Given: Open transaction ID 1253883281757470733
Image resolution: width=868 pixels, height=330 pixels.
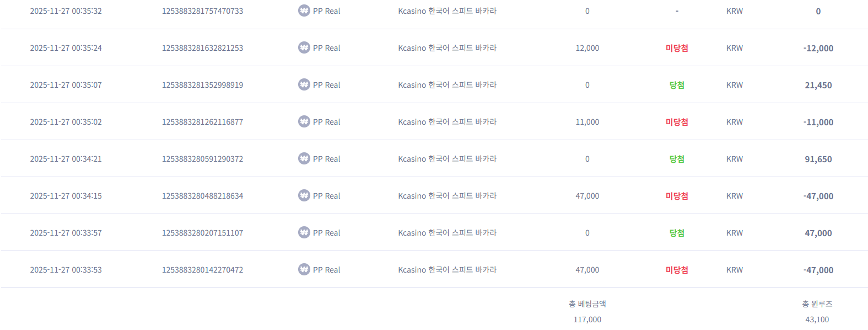Looking at the screenshot, I should coord(202,11).
